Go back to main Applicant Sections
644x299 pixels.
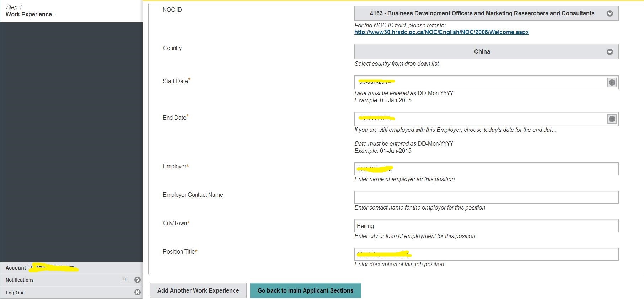coord(305,290)
